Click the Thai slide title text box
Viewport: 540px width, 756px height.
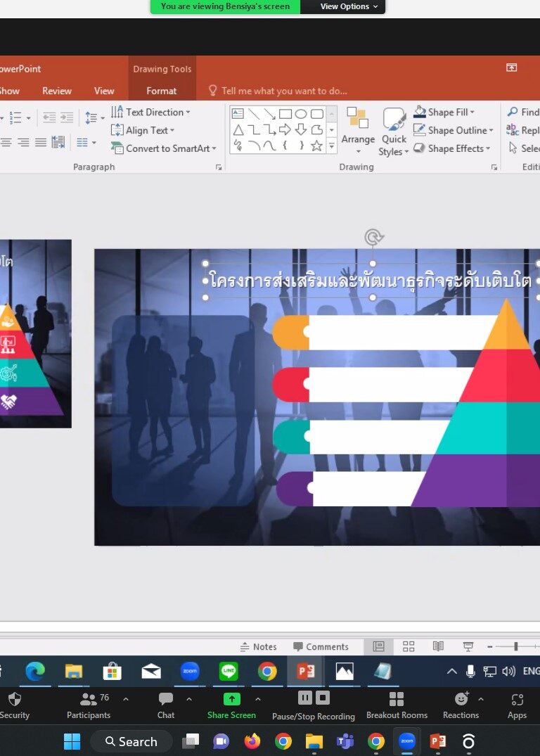coord(372,281)
